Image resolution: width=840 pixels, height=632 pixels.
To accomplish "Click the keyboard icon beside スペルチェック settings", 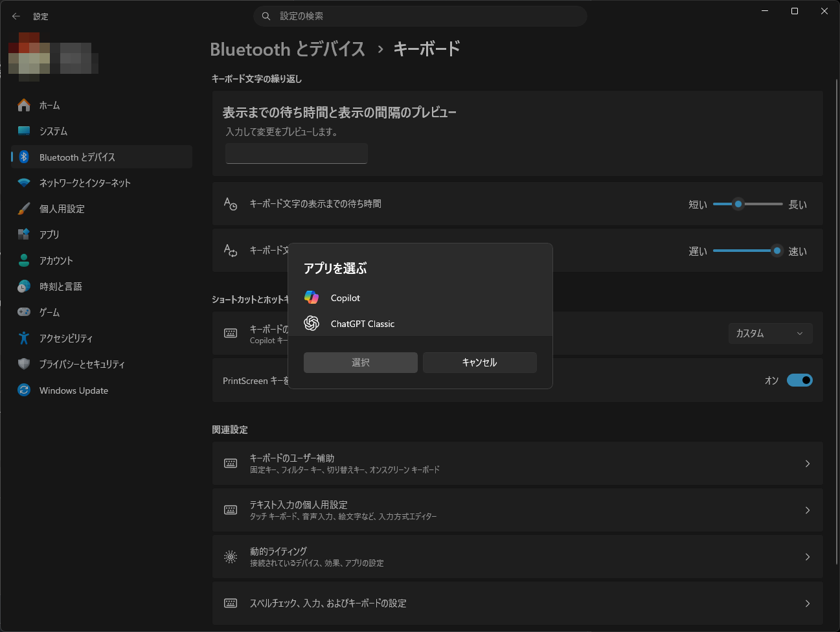I will [x=231, y=603].
